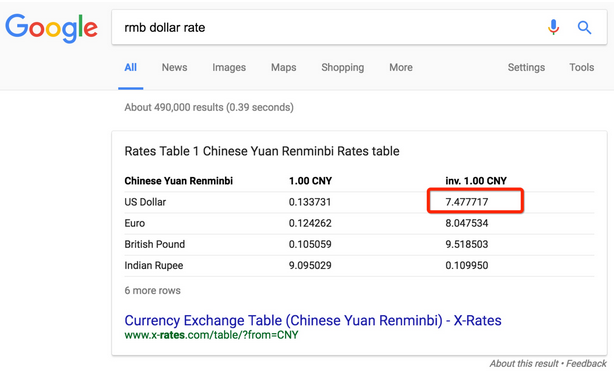614x371 pixels.
Task: Open the search Tools options
Action: point(581,67)
